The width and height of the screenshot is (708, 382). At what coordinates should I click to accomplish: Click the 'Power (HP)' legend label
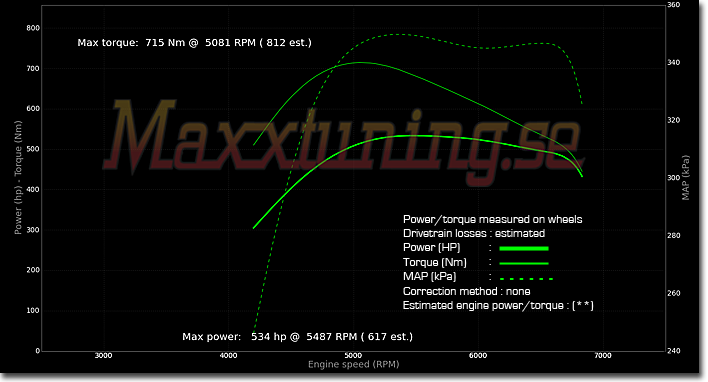[432, 247]
